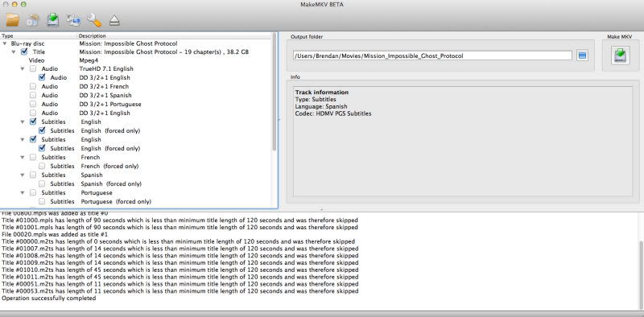Click the save to MKV toolbar icon

[53, 19]
